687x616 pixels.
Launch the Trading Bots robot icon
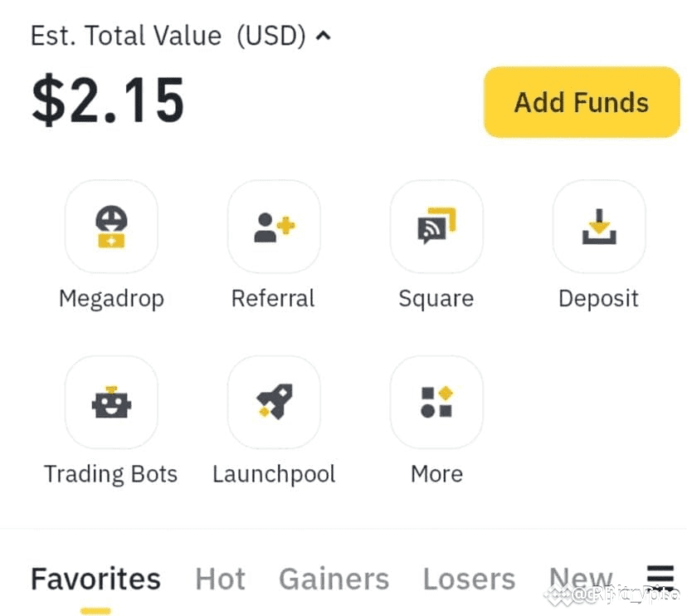click(x=111, y=402)
